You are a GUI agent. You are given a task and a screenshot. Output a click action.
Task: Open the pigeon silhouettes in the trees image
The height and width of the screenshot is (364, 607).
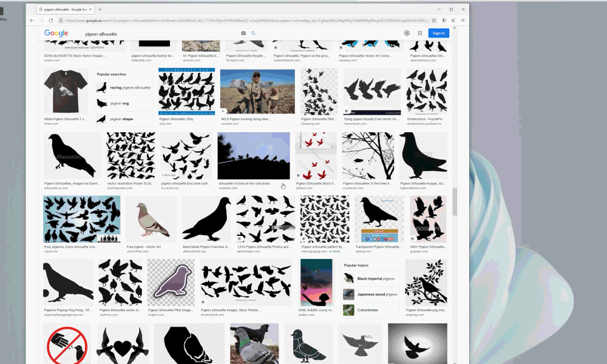[368, 156]
